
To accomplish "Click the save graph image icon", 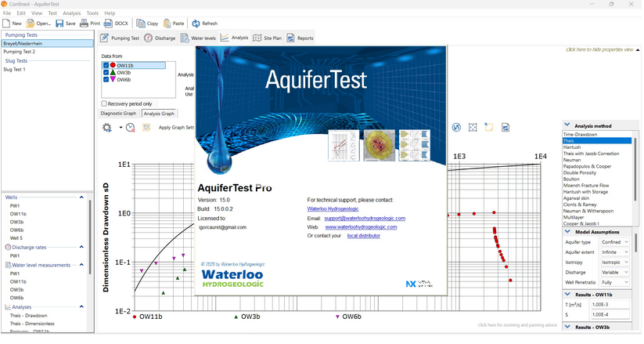I will click(x=505, y=128).
